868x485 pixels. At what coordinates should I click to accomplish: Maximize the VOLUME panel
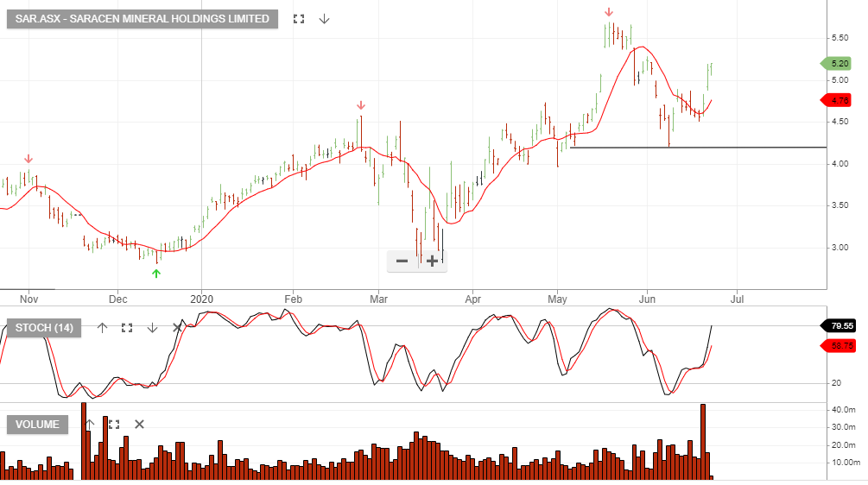click(x=114, y=425)
